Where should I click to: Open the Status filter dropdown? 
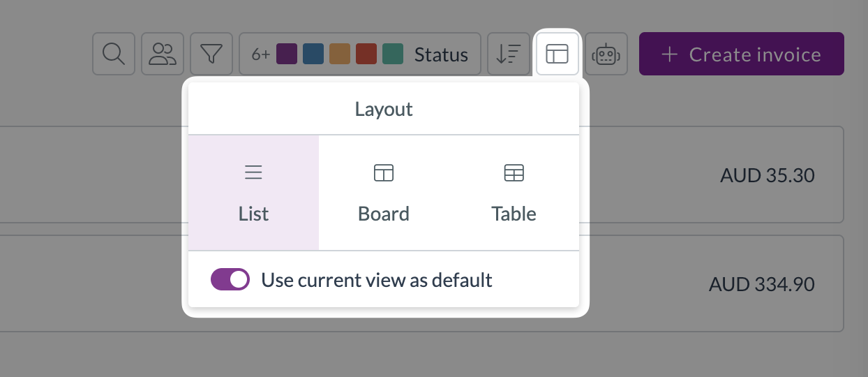360,54
